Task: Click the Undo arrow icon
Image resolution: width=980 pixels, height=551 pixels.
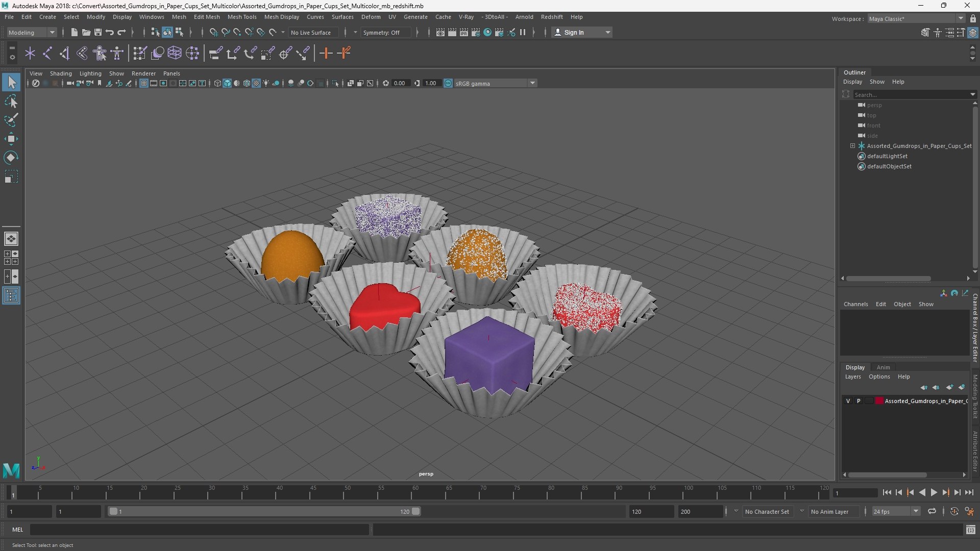Action: pos(109,32)
